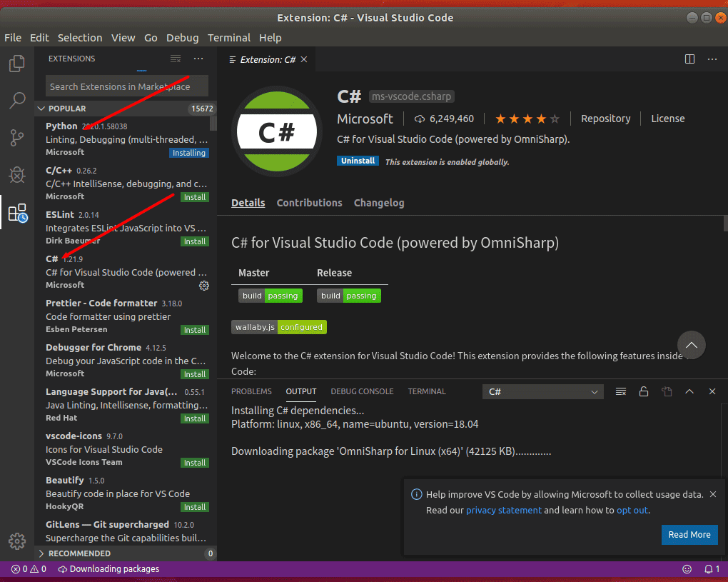Click the Downloading packages status item
The width and height of the screenshot is (728, 582).
108,569
